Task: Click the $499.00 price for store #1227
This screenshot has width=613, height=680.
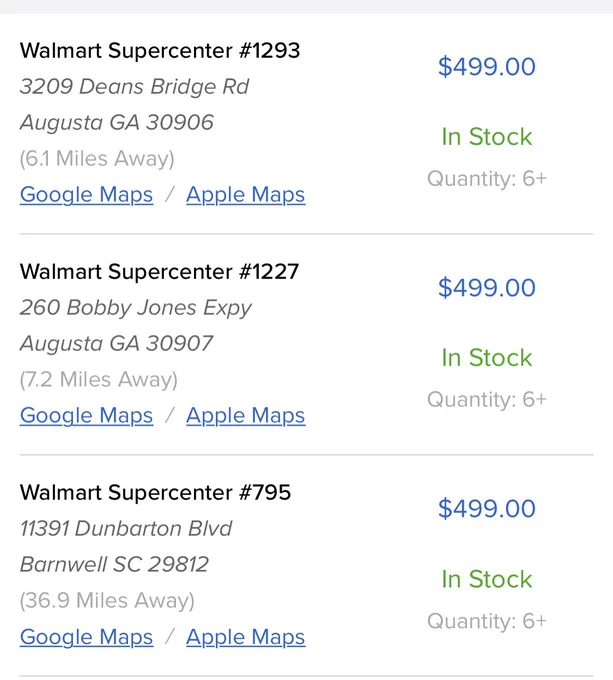Action: pos(487,288)
